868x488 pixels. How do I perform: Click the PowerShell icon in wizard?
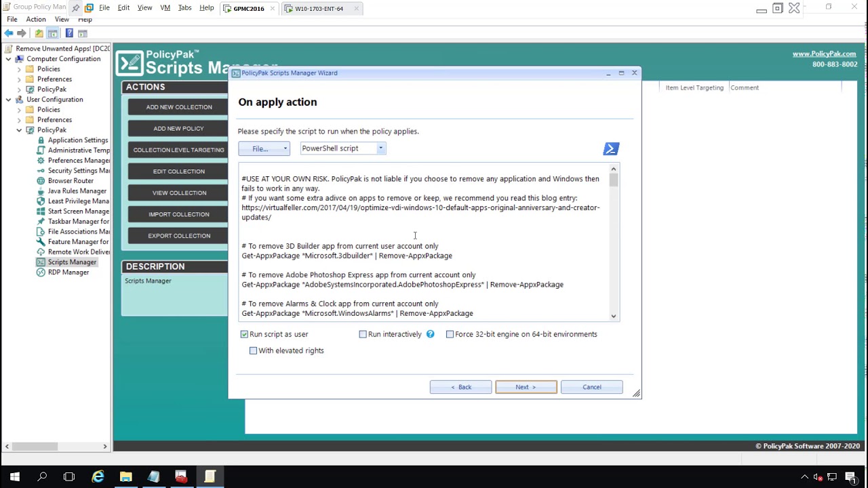(x=611, y=149)
